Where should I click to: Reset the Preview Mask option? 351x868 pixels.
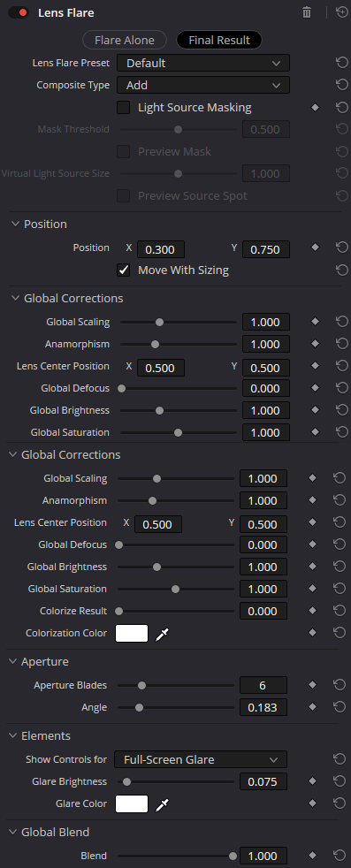(341, 151)
